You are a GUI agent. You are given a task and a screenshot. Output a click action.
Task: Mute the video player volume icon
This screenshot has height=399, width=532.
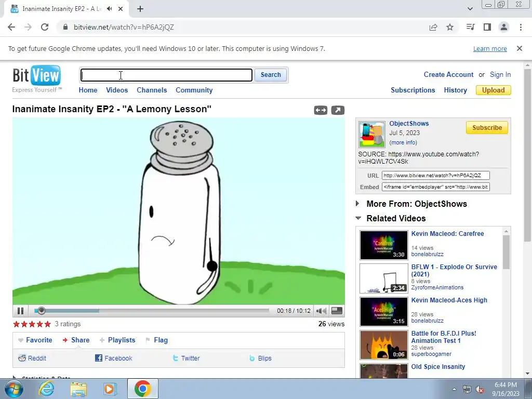point(321,311)
